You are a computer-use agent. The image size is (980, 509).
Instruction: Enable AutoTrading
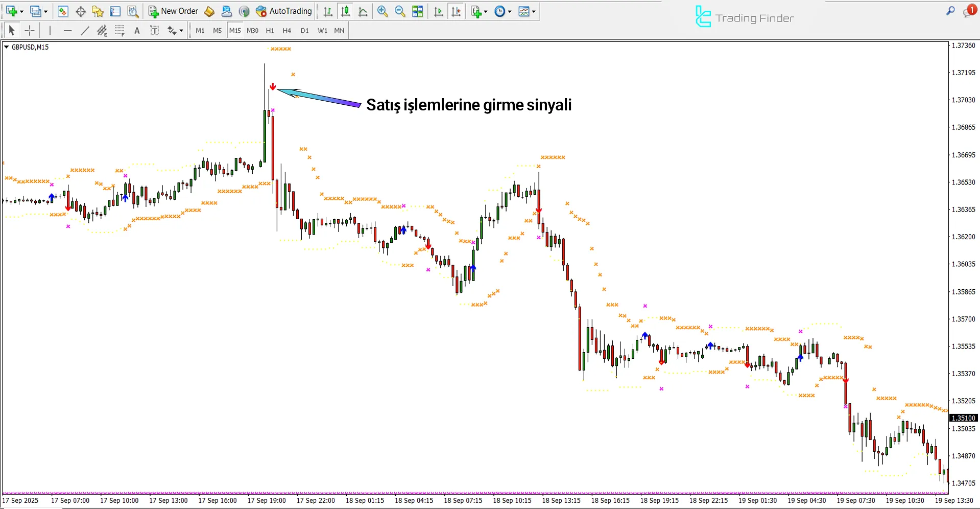(x=283, y=11)
